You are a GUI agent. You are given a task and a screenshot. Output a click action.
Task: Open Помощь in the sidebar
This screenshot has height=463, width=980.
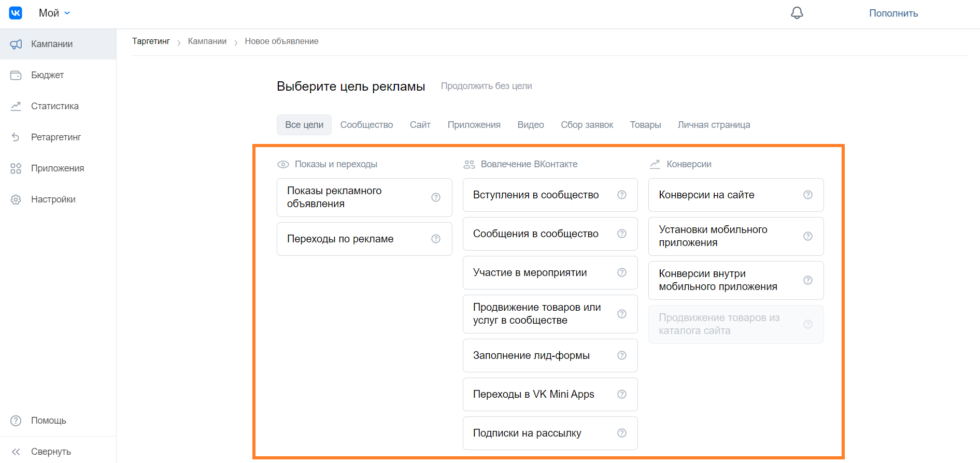pos(58,421)
